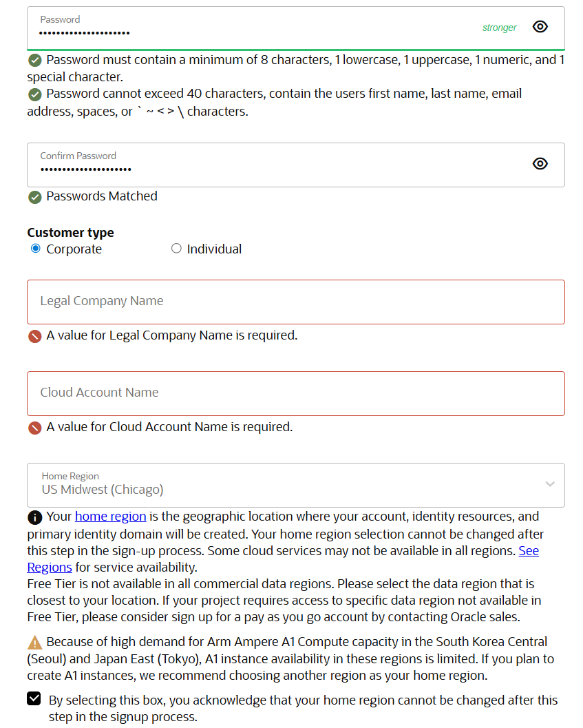Show the Confirm Password text via eye icon
583x728 pixels.
pyautogui.click(x=540, y=163)
